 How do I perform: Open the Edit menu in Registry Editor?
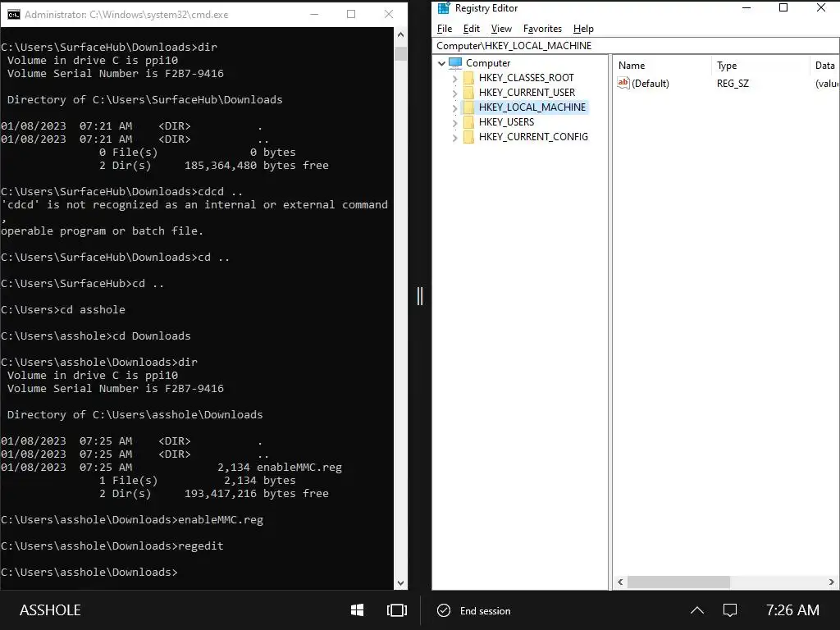(472, 29)
